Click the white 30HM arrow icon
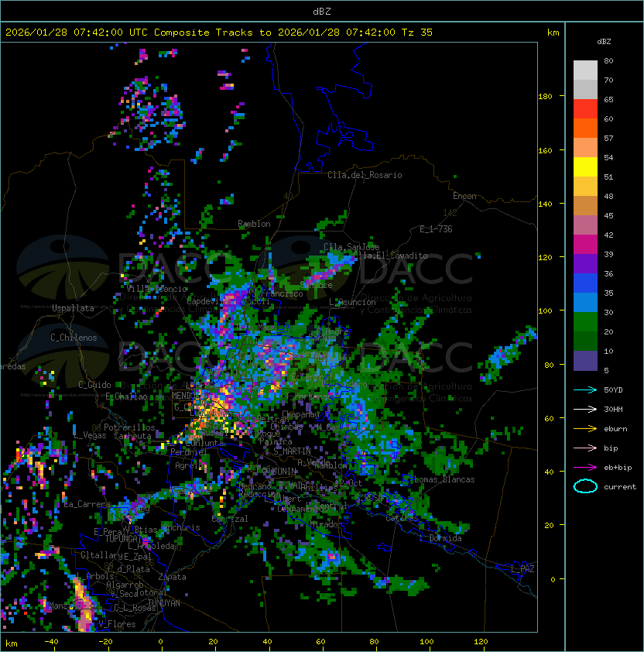 click(x=585, y=409)
